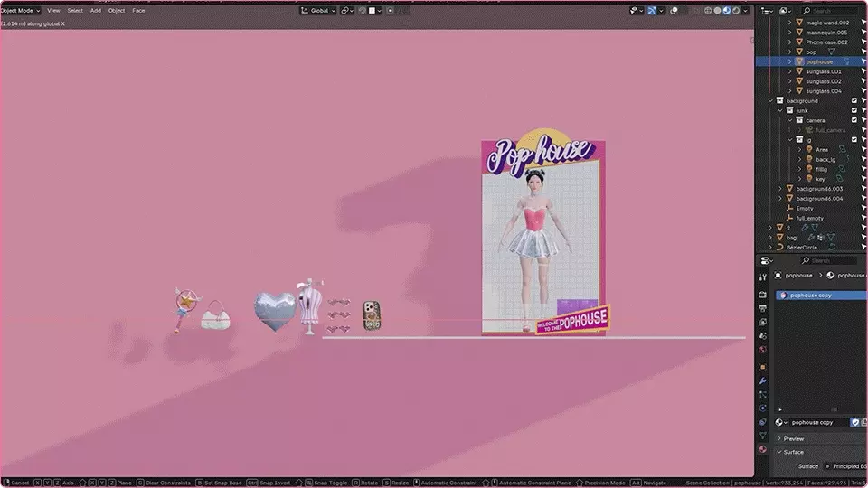Open the Object Mode dropdown
Image resolution: width=868 pixels, height=488 pixels.
coord(21,11)
